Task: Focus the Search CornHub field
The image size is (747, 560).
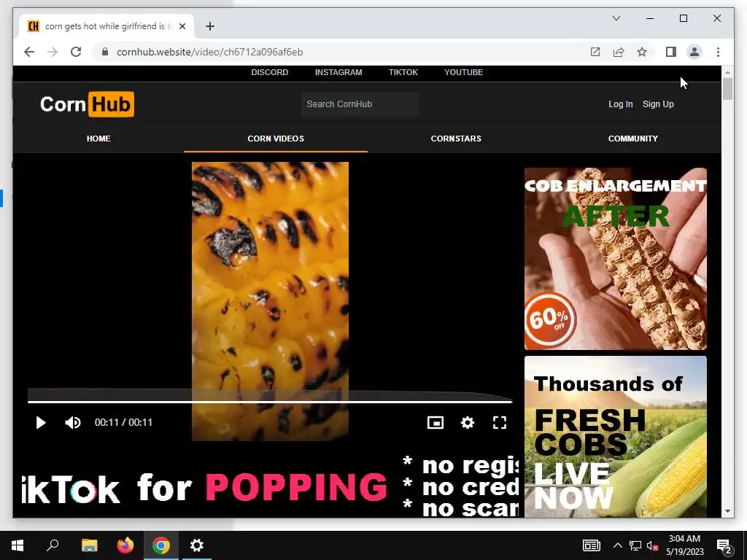Action: (x=360, y=104)
